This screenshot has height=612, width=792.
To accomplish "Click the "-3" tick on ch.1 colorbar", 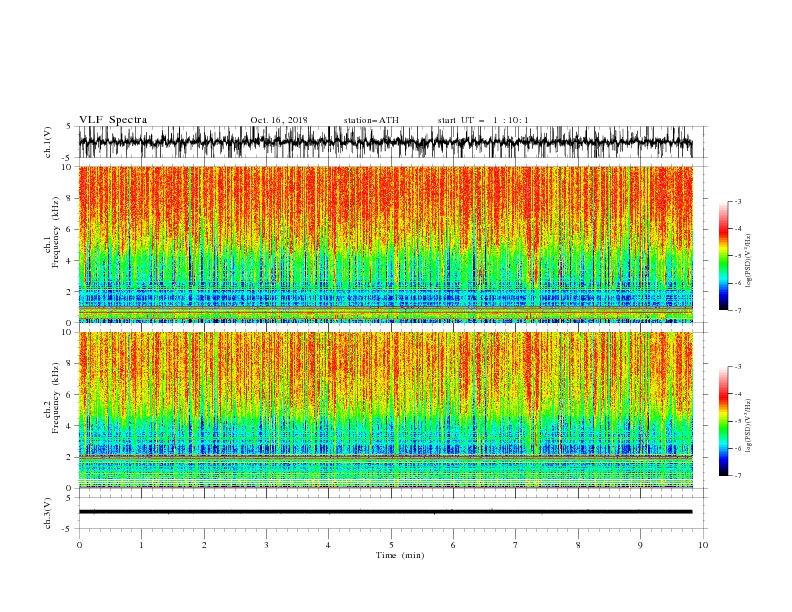I will point(738,201).
